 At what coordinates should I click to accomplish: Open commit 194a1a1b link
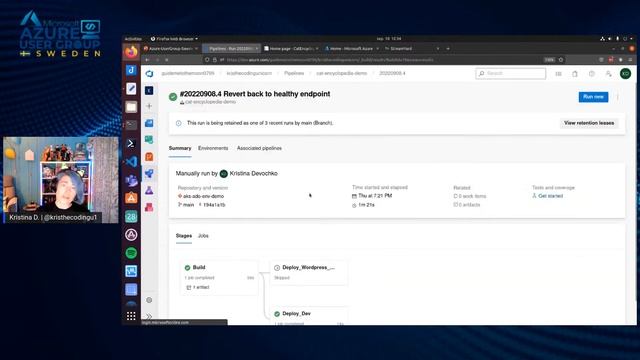212,205
